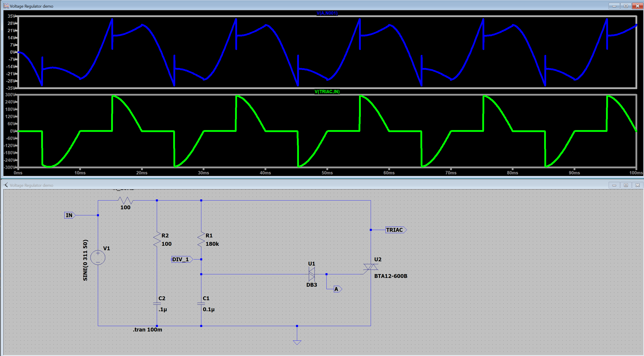Viewport: 644px width, 356px height.
Task: Click the schematic window app icon
Action: [6, 185]
